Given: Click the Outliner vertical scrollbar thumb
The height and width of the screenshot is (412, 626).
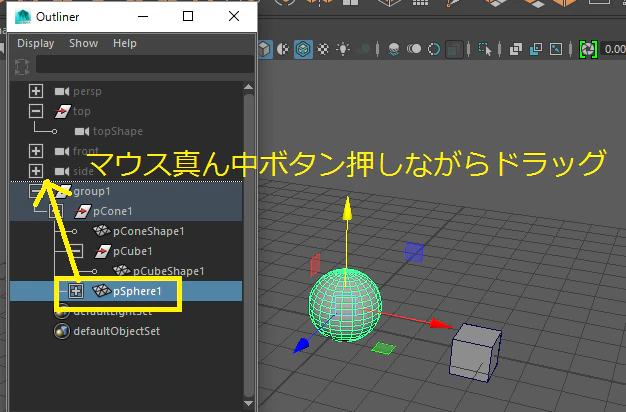Looking at the screenshot, I should (248, 245).
